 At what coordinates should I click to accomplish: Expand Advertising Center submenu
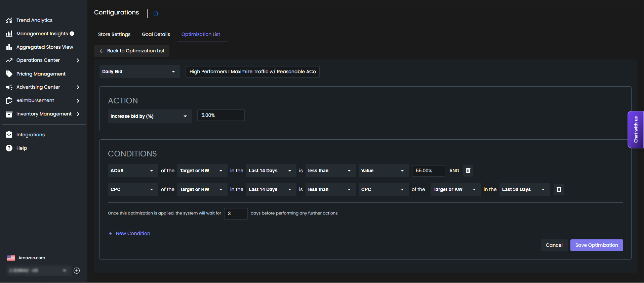click(78, 87)
